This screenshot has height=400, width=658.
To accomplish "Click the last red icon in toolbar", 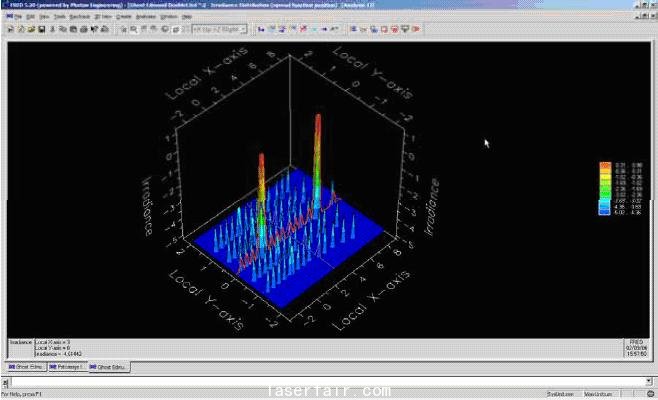I will (x=414, y=29).
